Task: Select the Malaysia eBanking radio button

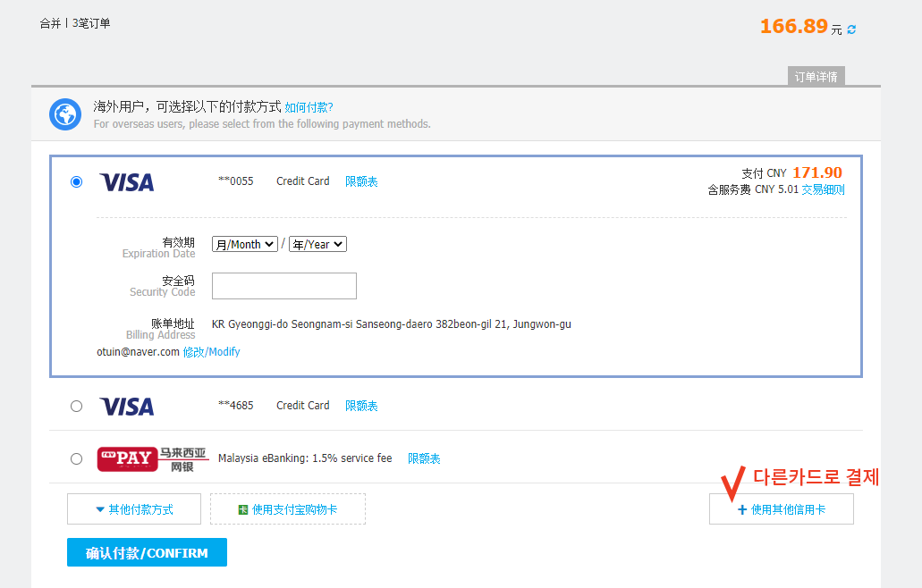Action: (76, 458)
